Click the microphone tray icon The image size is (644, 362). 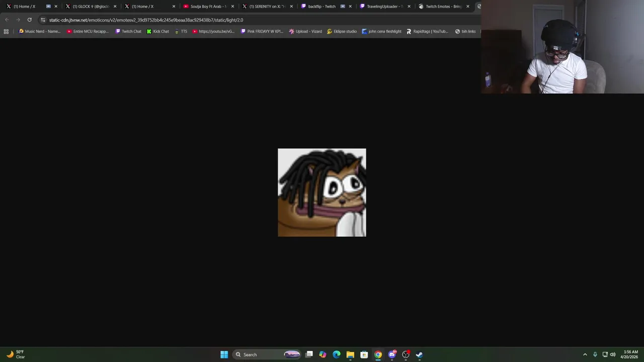pos(595,354)
